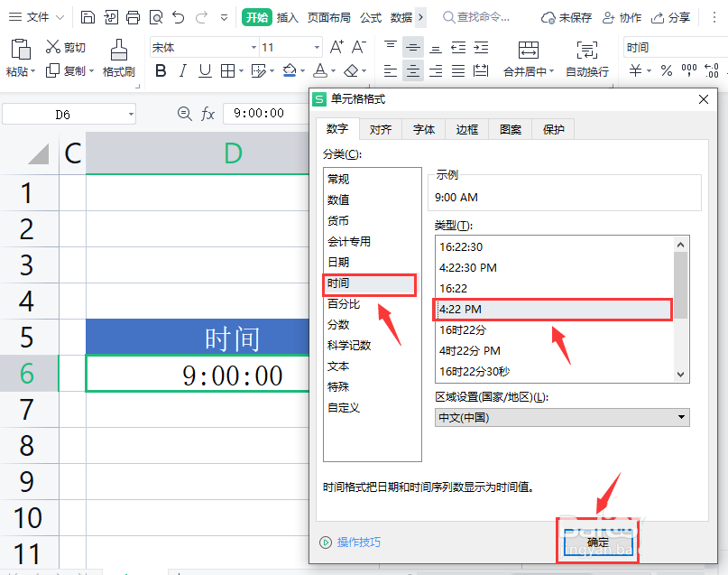The image size is (728, 575).
Task: Decrease indent icon
Action: 458,47
